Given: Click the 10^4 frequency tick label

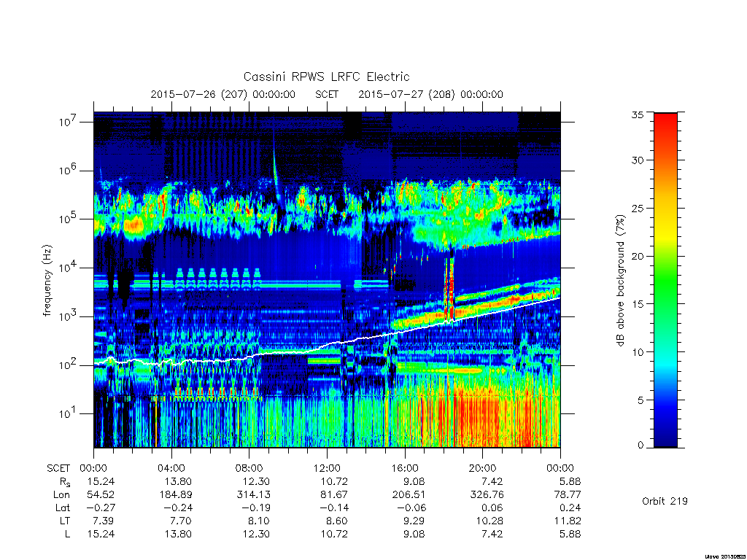Looking at the screenshot, I should click(69, 268).
